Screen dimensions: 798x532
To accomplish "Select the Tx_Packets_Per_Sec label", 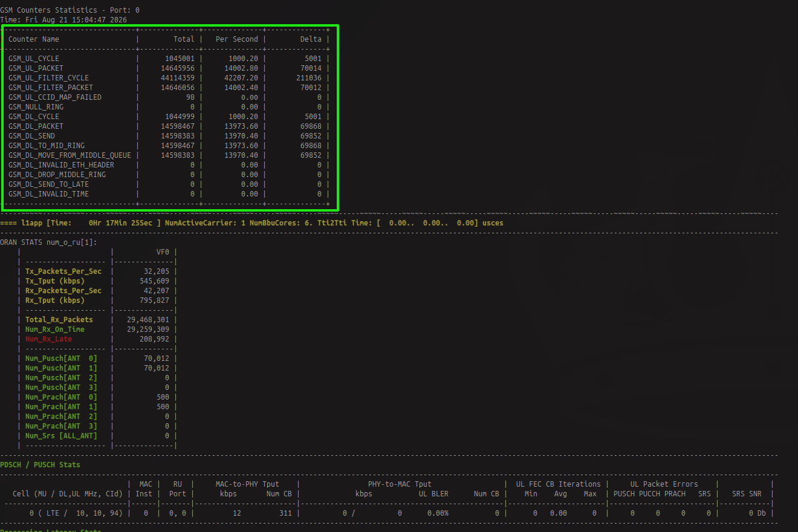I will (x=63, y=271).
